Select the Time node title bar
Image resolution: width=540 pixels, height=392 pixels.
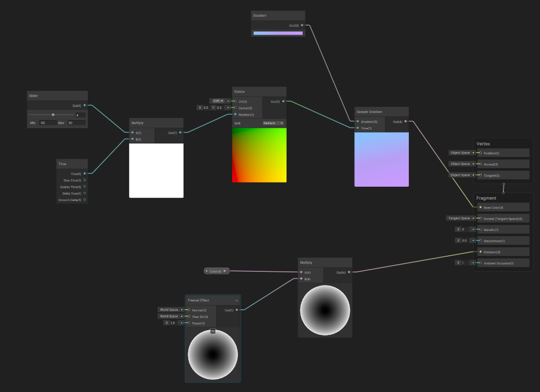coord(72,164)
